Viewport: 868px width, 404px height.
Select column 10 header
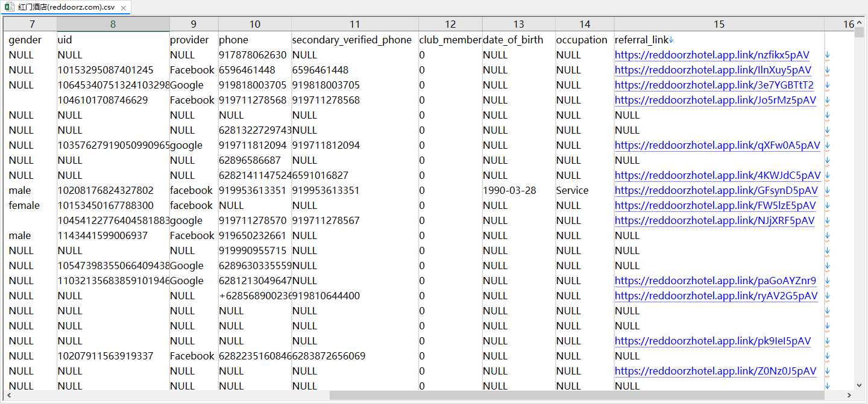[254, 24]
